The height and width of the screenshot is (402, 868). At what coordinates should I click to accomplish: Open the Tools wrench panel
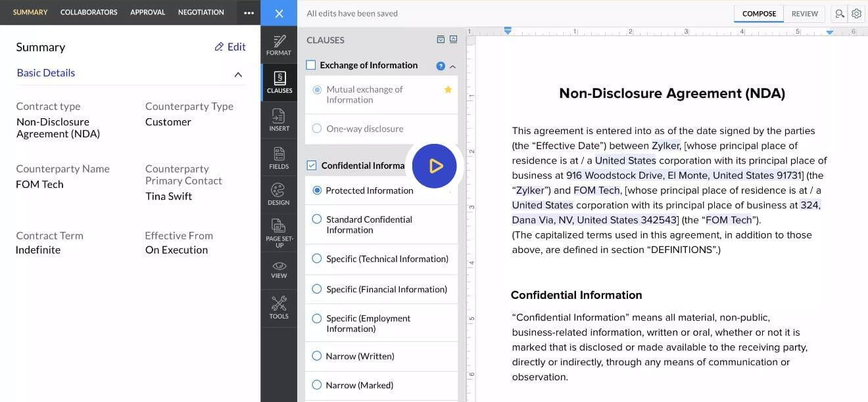279,307
